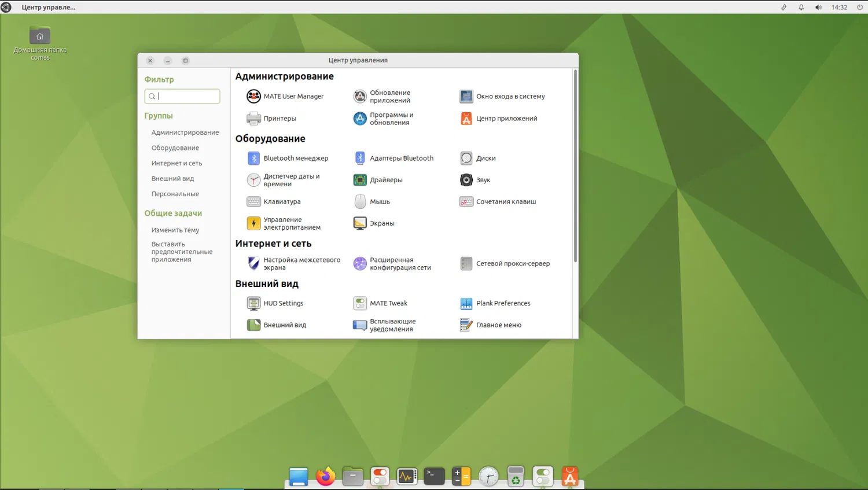Open the Принтеры item
Screen dimensions: 868x490
tap(271, 118)
